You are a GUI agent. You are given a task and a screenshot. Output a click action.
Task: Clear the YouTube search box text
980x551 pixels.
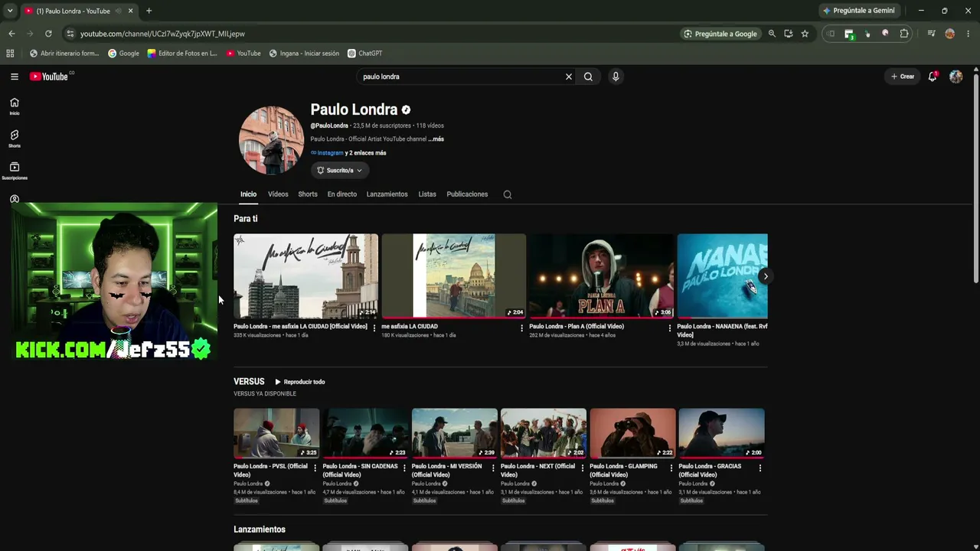point(569,77)
